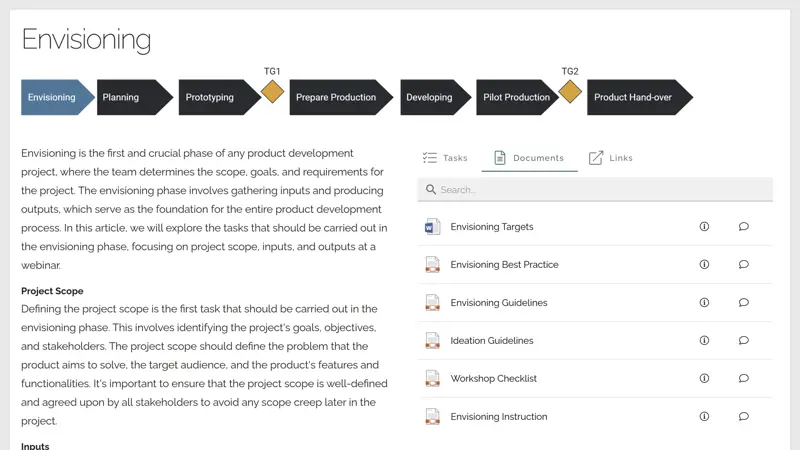
Task: Open the Envisioning Guidelines document
Action: [498, 303]
